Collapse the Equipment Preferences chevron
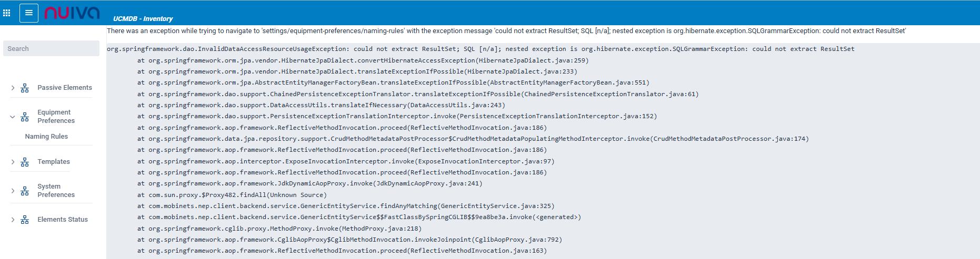Viewport: 980px width, 259px height. coord(13,117)
